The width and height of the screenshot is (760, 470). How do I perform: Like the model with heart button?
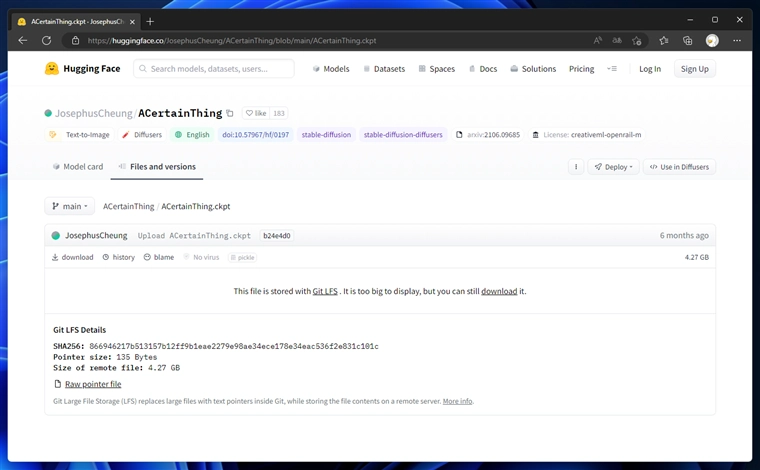(256, 113)
